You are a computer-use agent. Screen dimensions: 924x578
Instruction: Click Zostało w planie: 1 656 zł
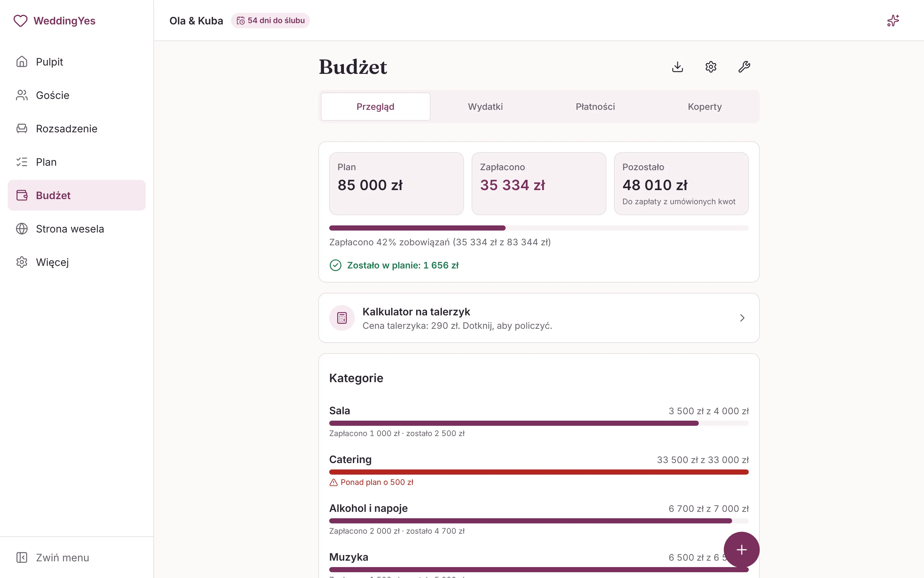point(403,265)
